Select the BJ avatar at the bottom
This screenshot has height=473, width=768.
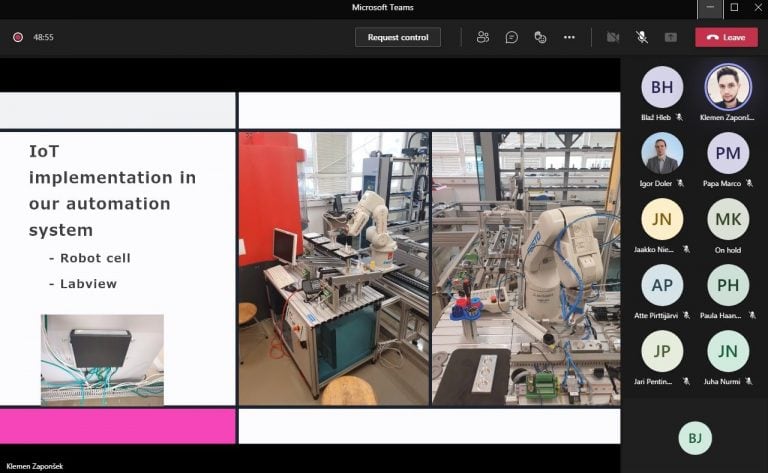click(695, 438)
